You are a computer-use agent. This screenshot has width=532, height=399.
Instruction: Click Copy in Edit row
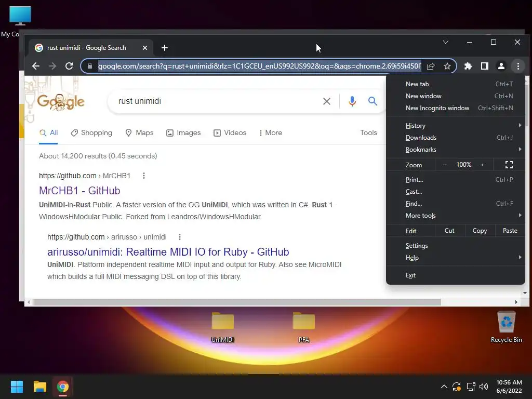coord(480,231)
